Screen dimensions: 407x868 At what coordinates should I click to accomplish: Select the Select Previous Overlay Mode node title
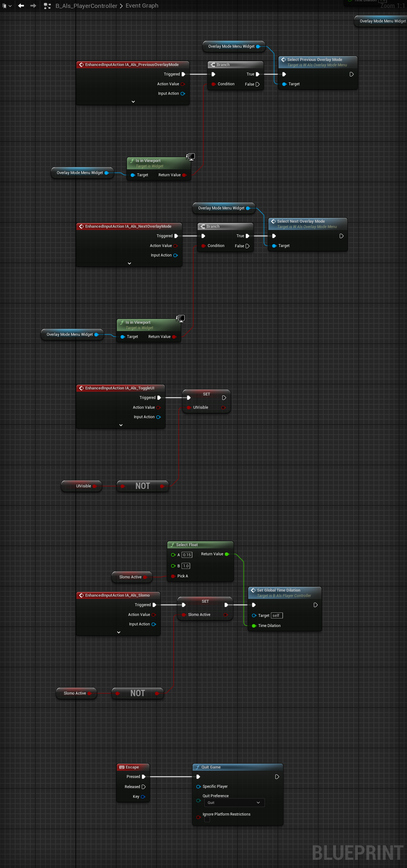(x=314, y=60)
